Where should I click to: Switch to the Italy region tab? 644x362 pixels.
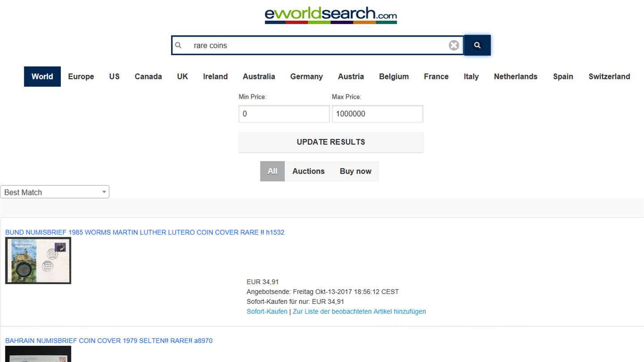(x=471, y=76)
